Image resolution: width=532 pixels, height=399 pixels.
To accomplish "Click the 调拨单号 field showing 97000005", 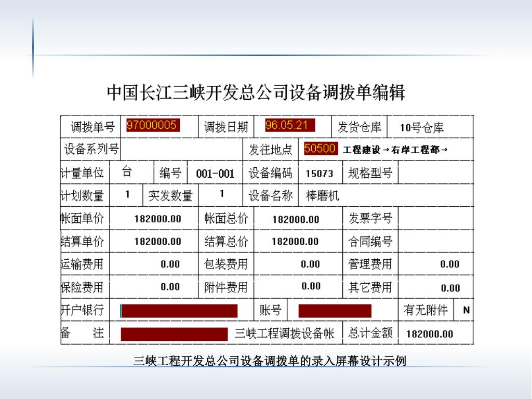I will [x=153, y=125].
